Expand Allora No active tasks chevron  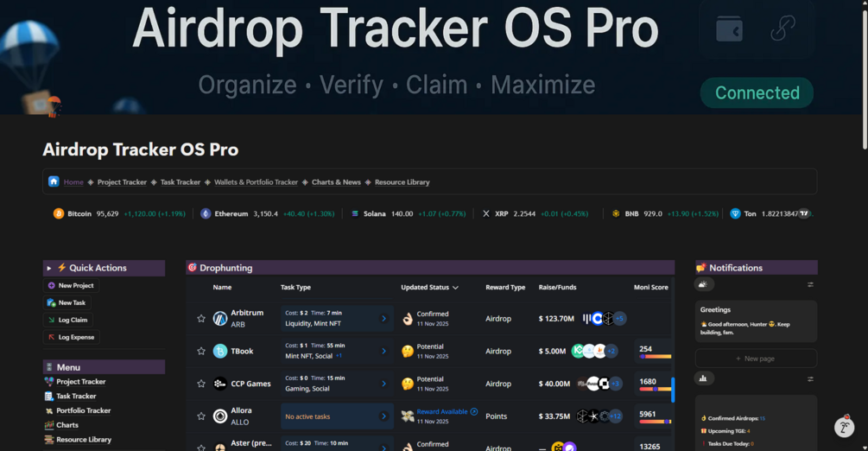(383, 416)
